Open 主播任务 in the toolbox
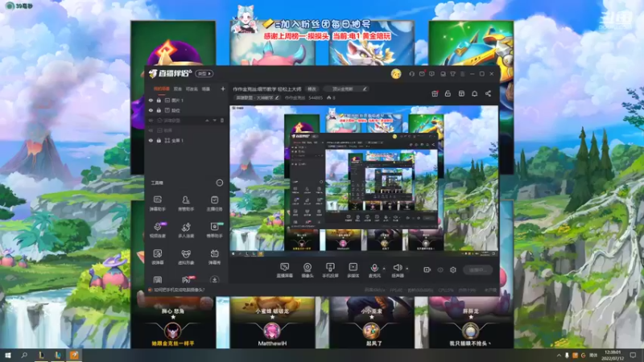The width and height of the screenshot is (644, 362). (214, 203)
